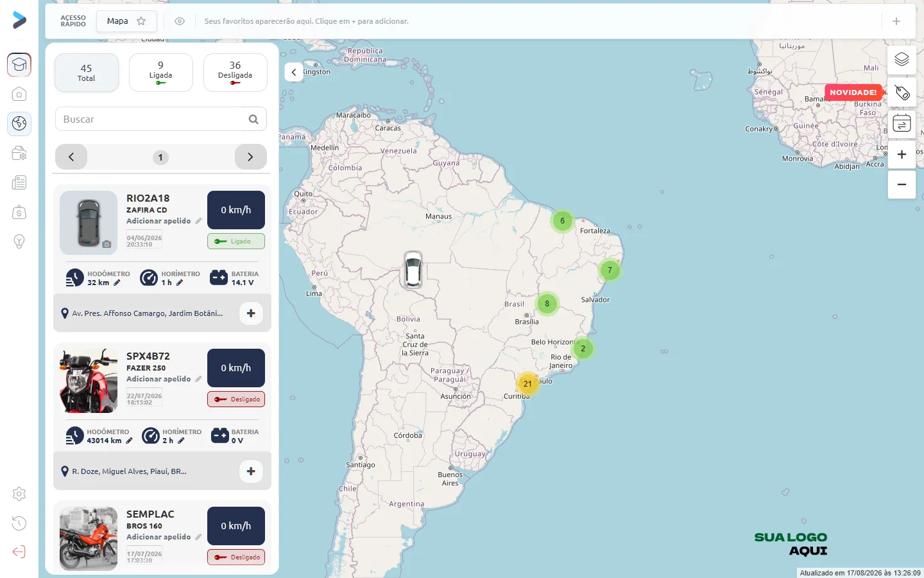Open the history clock icon in sidebar
The width and height of the screenshot is (924, 578).
coord(19,523)
